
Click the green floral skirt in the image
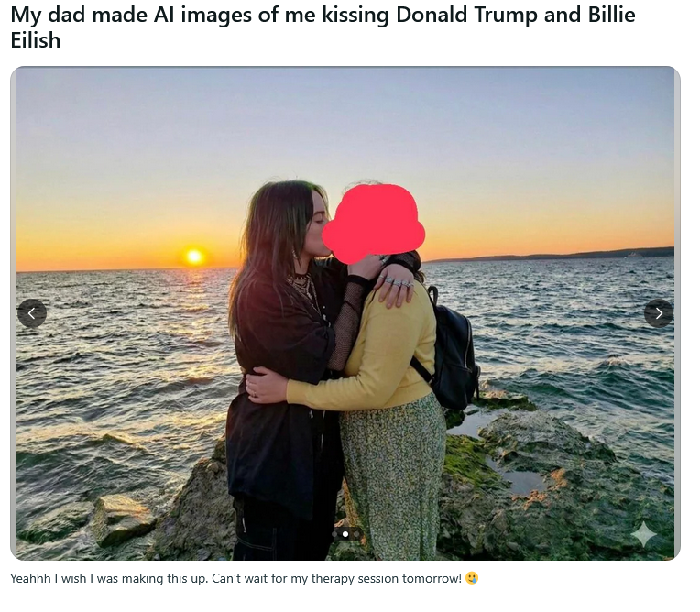(393, 475)
